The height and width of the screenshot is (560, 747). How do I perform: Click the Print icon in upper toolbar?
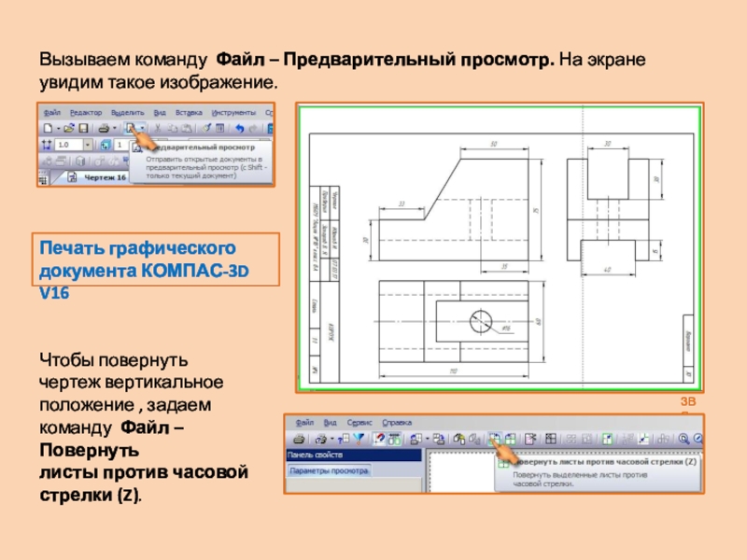click(x=104, y=128)
